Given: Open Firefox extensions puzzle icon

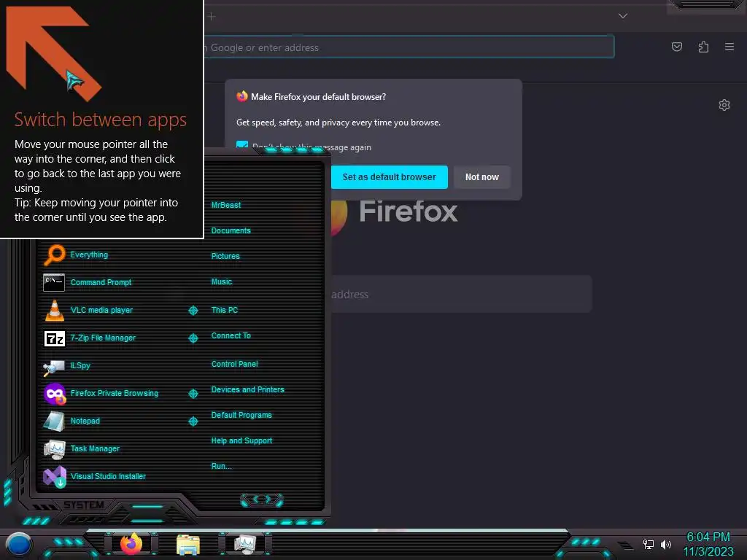Looking at the screenshot, I should click(703, 47).
